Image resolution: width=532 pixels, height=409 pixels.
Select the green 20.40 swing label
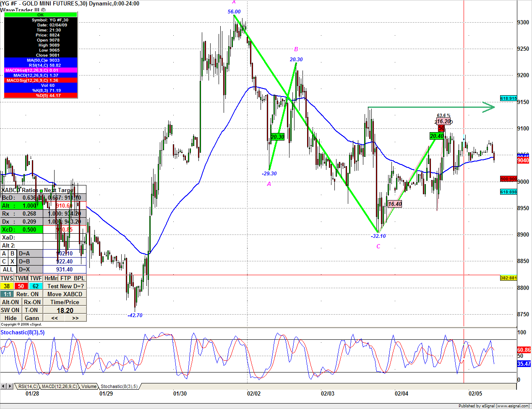point(437,136)
